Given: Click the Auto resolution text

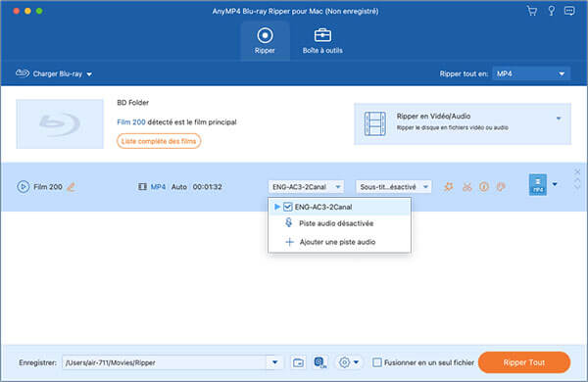Looking at the screenshot, I should click(x=179, y=187).
